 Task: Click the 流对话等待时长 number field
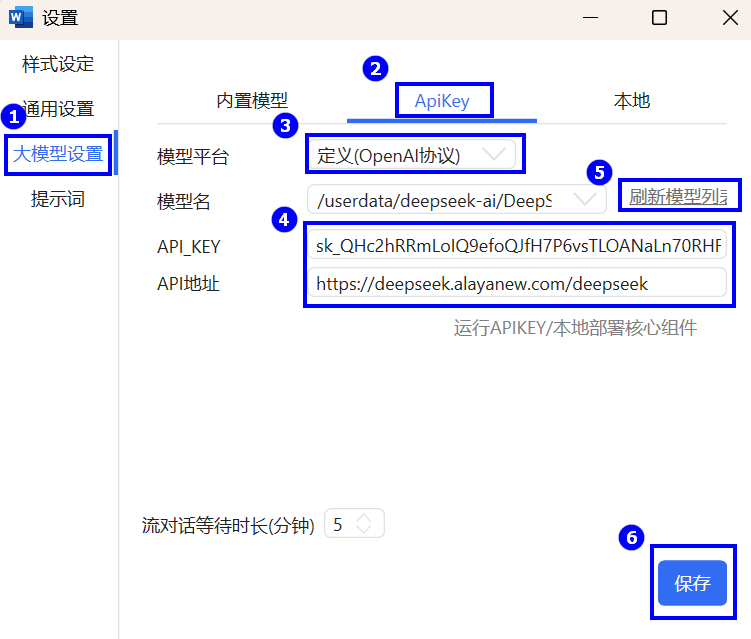(x=340, y=524)
